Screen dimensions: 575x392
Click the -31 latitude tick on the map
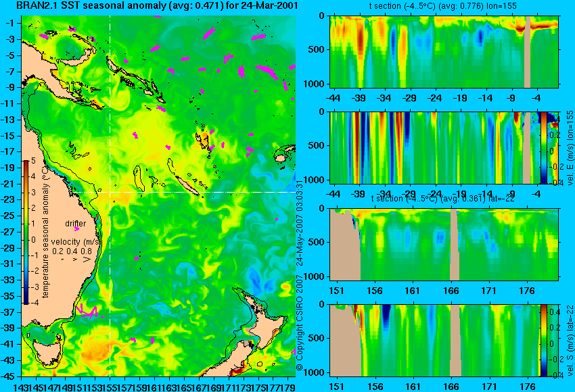(9, 264)
